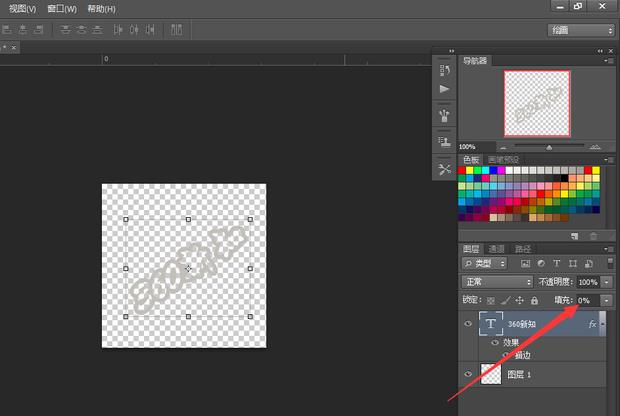Switch to the 通道 channels tab
The height and width of the screenshot is (416, 620).
coord(497,249)
